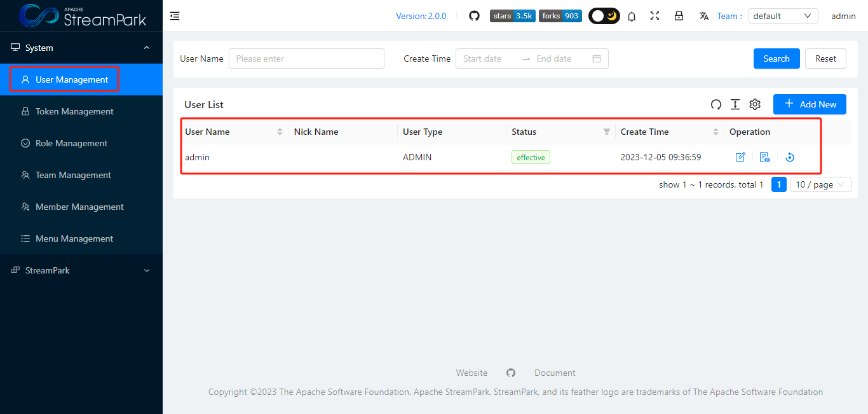Click the Apache StreamPark logo
The width and height of the screenshot is (868, 414).
pyautogui.click(x=81, y=15)
